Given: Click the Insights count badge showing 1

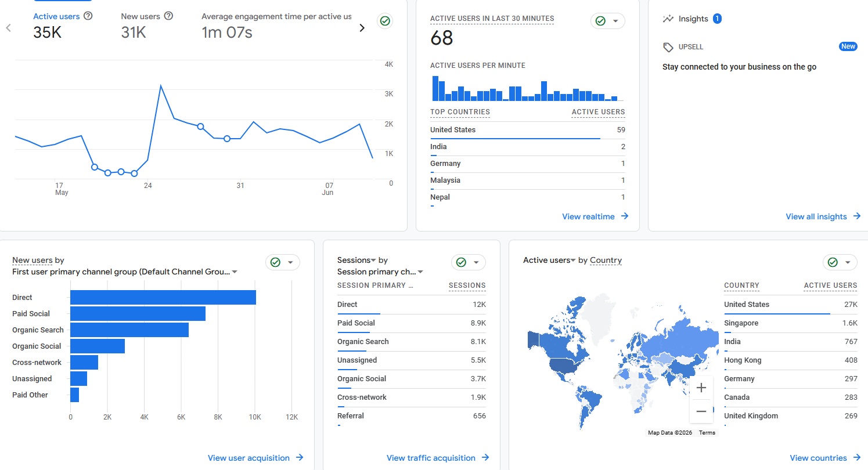Looking at the screenshot, I should pyautogui.click(x=717, y=19).
